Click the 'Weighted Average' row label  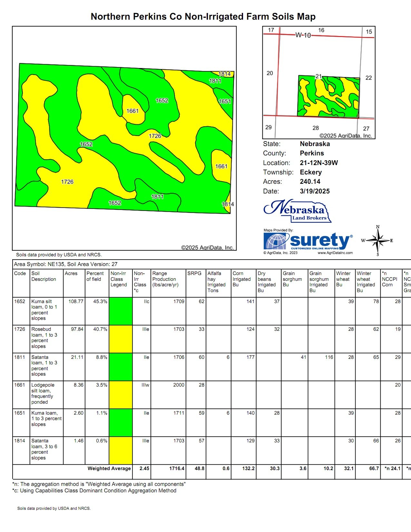coord(109,468)
